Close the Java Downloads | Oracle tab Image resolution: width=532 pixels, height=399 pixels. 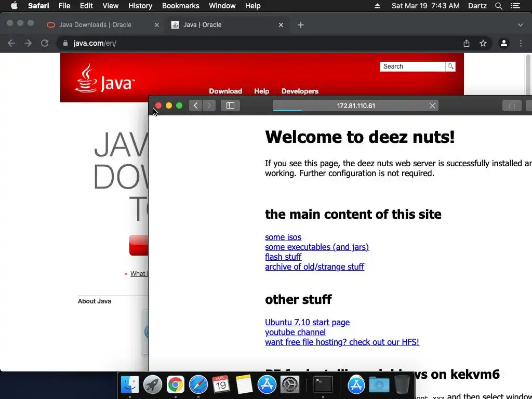156,25
